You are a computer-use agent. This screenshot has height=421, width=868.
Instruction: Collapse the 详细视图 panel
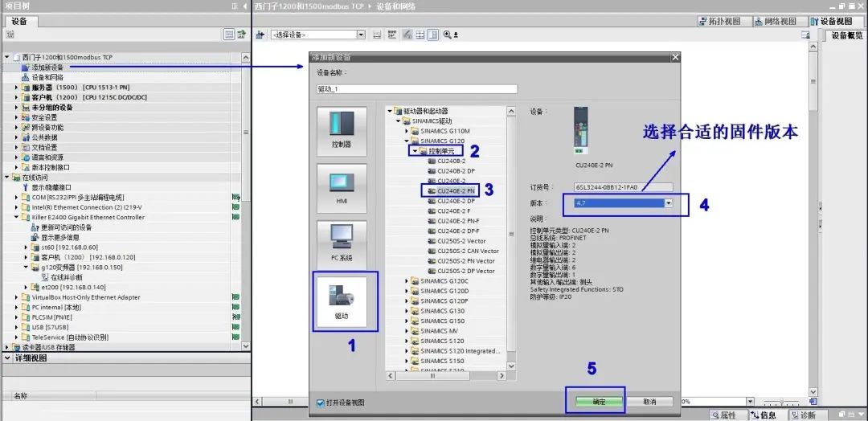coord(7,358)
